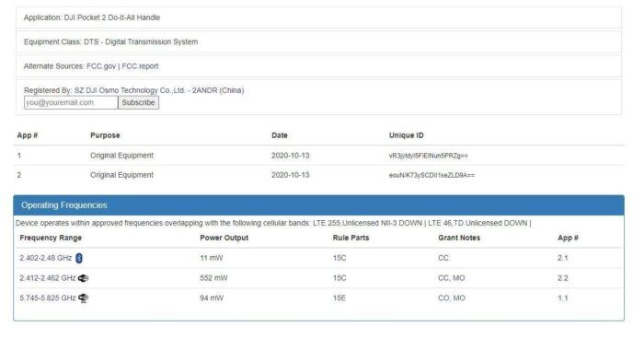The height and width of the screenshot is (338, 644).
Task: Click the 'Date' column header
Action: [x=280, y=135]
